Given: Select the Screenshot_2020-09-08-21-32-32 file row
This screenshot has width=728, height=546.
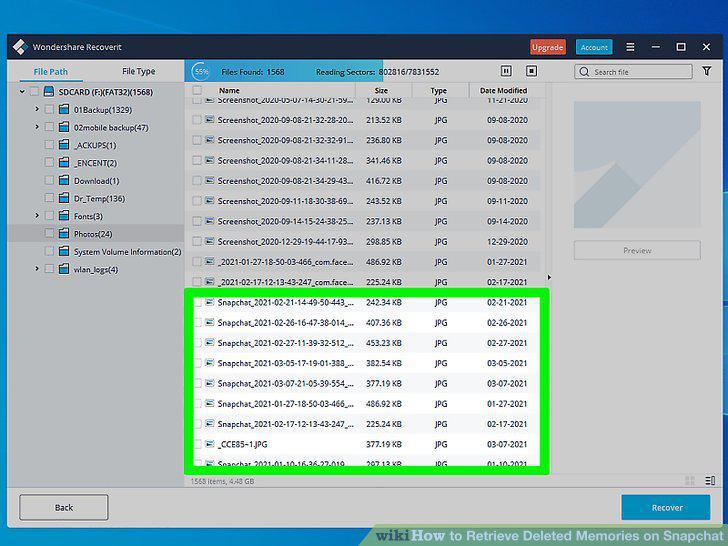Looking at the screenshot, I should click(363, 140).
